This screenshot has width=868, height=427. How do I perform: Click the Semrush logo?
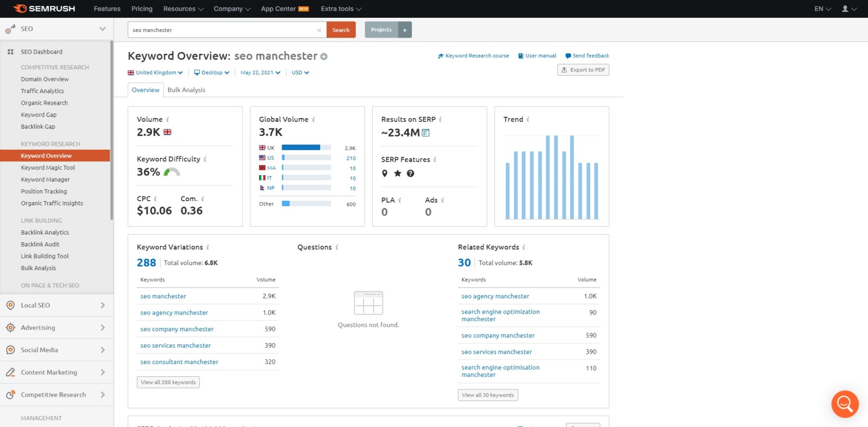coord(44,9)
